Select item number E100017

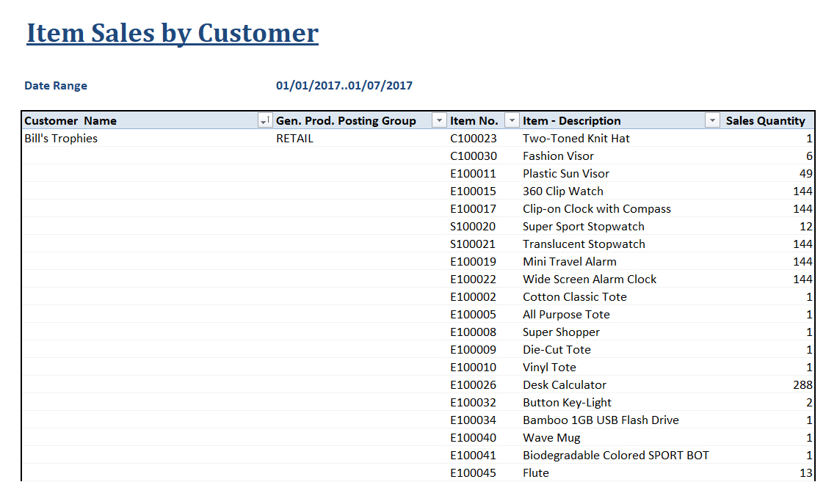473,208
